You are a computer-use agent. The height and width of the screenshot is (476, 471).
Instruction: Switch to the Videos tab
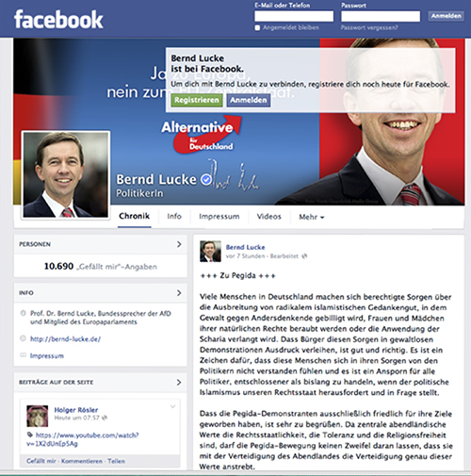click(x=268, y=217)
